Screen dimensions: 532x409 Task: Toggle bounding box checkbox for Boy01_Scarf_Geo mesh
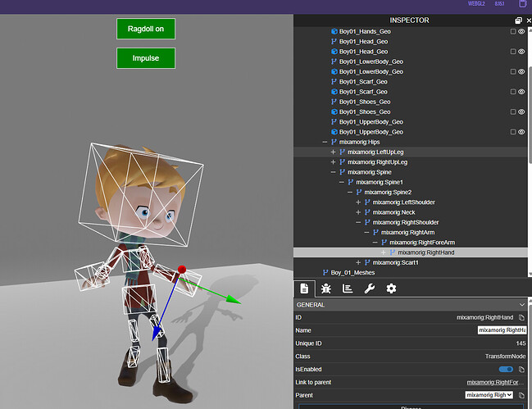point(513,92)
